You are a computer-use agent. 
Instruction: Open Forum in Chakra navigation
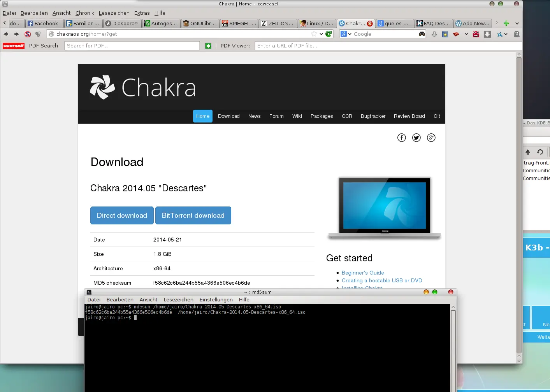pyautogui.click(x=276, y=116)
